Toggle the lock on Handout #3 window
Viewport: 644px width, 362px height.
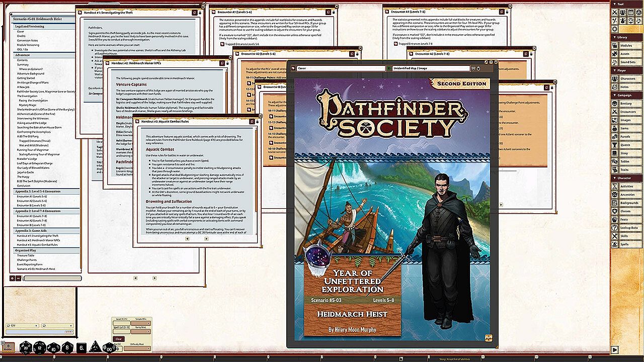(257, 121)
